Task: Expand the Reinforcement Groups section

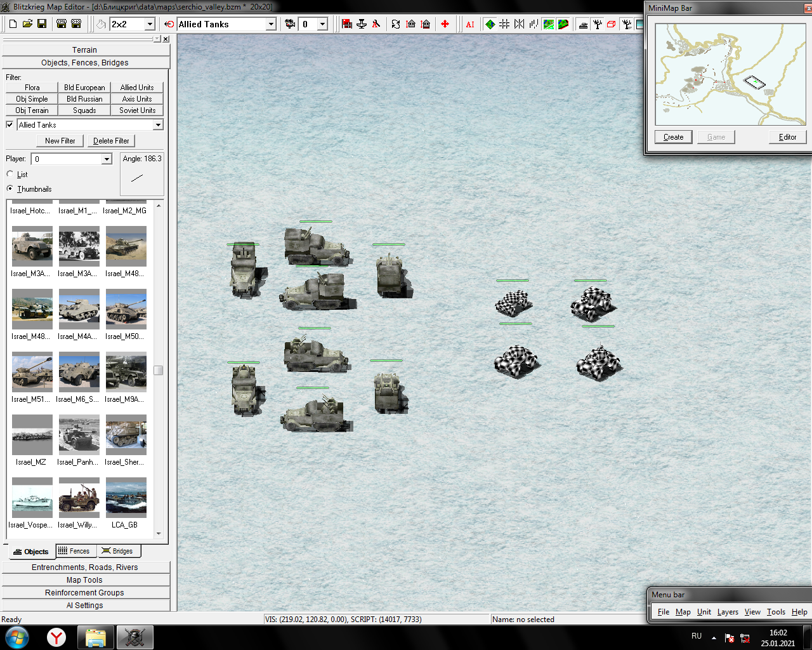Action: (85, 593)
